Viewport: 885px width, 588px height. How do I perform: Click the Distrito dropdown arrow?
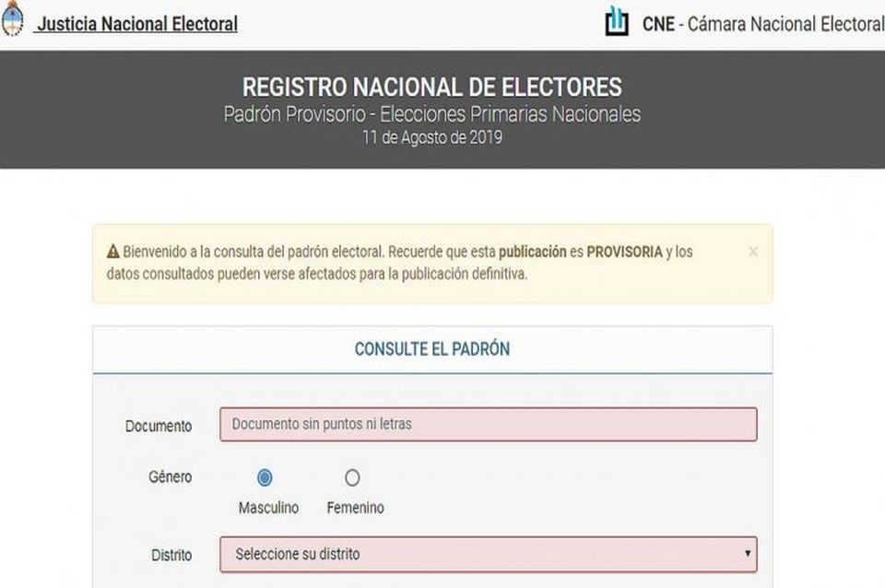point(748,555)
